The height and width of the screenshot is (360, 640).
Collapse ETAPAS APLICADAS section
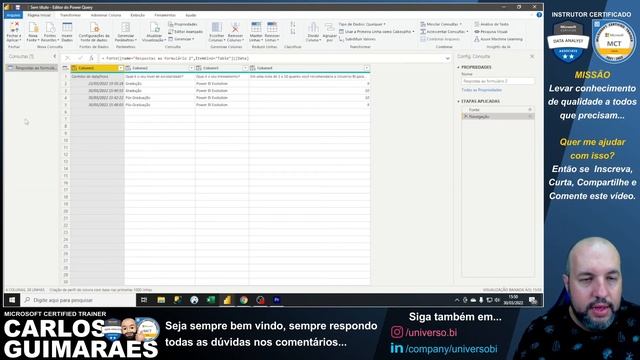[458, 101]
